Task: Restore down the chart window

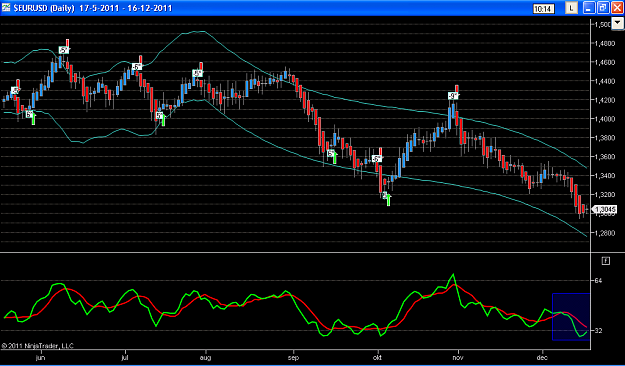Action: coord(603,8)
